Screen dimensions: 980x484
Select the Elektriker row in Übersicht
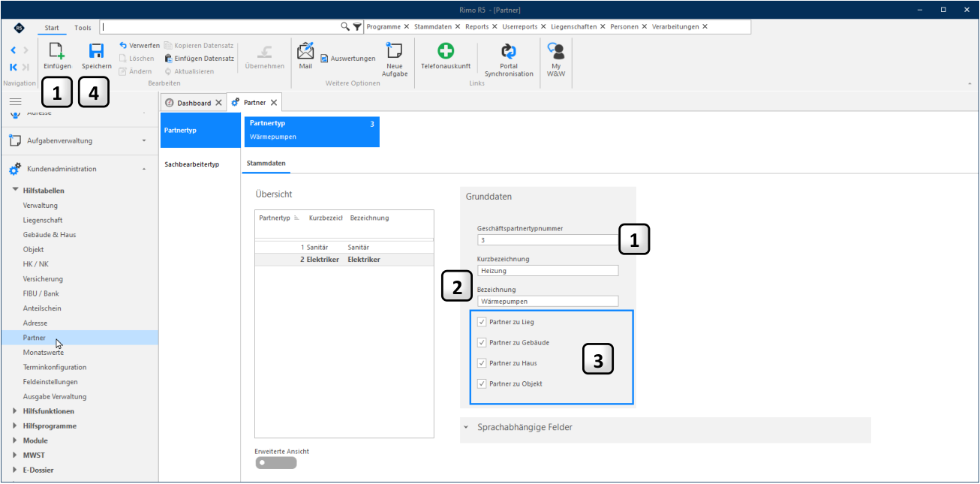coord(344,260)
